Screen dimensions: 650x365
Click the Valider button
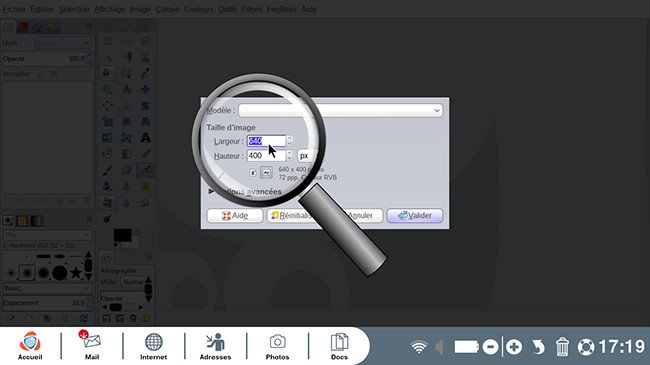415,216
